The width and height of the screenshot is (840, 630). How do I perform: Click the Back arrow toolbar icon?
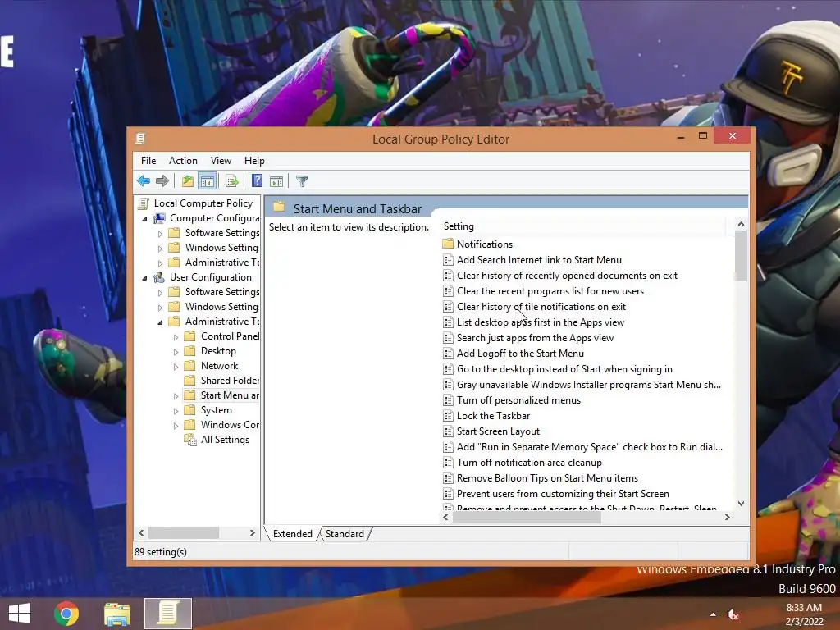(144, 181)
